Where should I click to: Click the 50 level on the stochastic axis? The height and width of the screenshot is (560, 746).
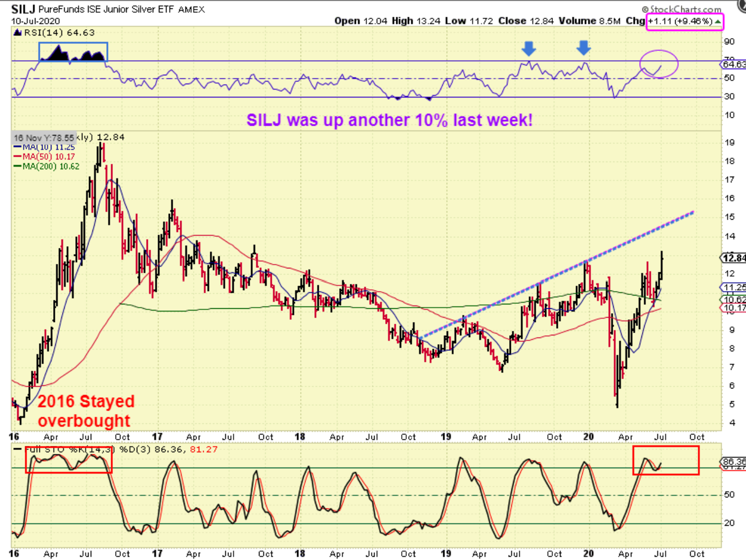coord(729,494)
